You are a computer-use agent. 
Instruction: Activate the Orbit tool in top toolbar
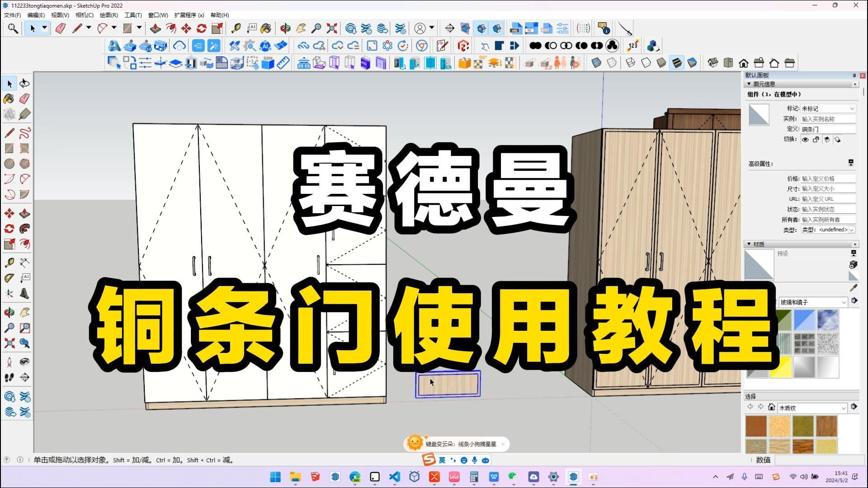285,28
